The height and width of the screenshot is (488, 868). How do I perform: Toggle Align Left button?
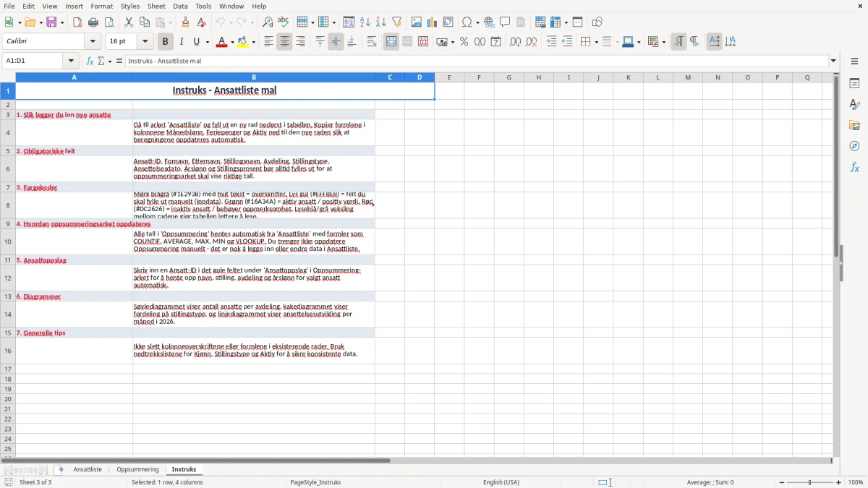pyautogui.click(x=269, y=42)
